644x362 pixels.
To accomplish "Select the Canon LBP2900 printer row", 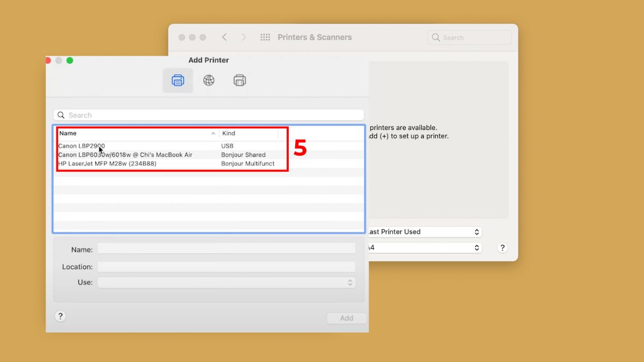I will [209, 146].
